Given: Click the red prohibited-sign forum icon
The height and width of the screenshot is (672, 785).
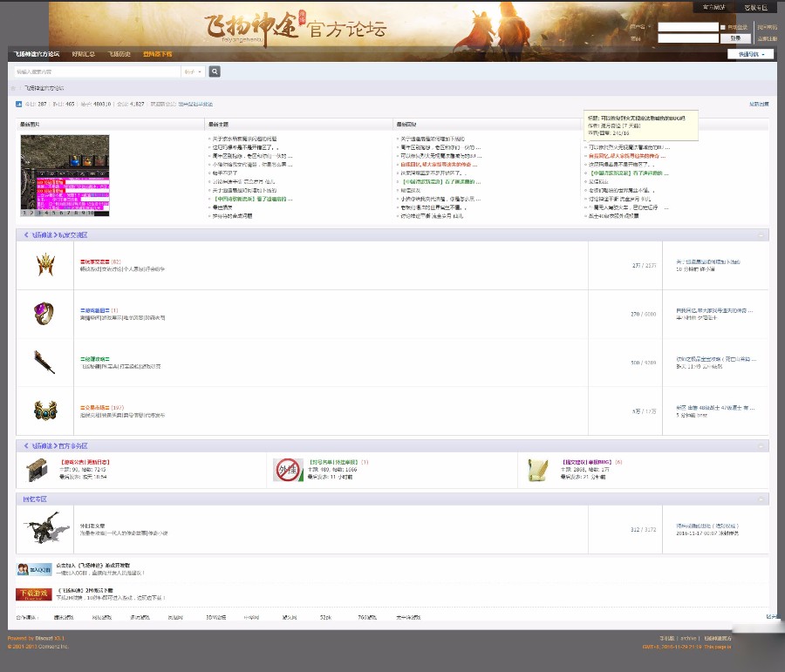Looking at the screenshot, I should (x=288, y=470).
